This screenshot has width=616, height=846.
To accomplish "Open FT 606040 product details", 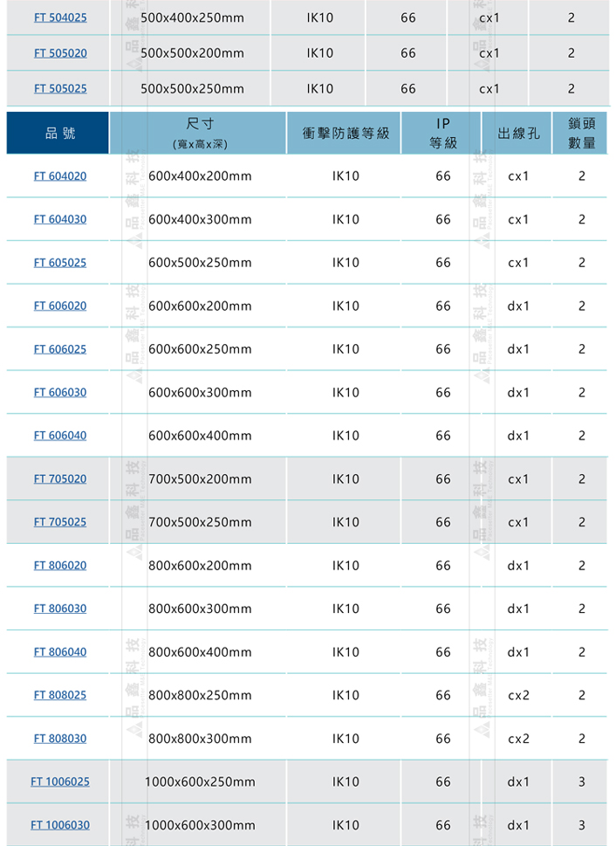I will (60, 436).
